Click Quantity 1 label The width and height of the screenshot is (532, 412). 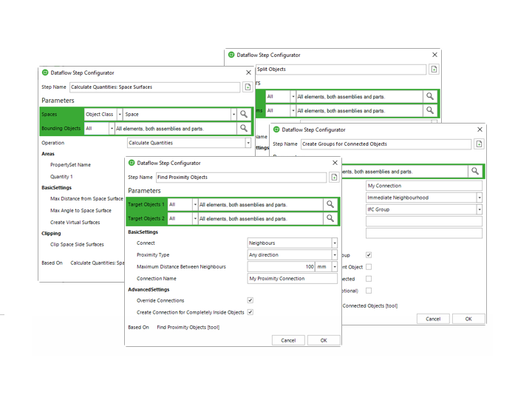[x=61, y=177]
